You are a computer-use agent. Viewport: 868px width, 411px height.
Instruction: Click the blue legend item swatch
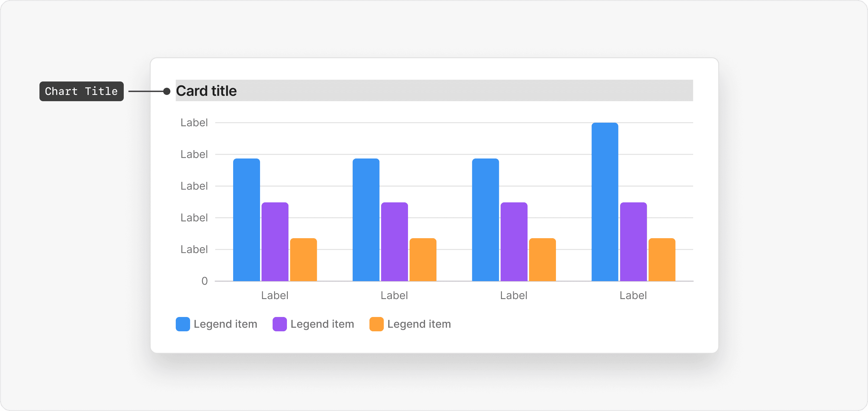coord(183,324)
